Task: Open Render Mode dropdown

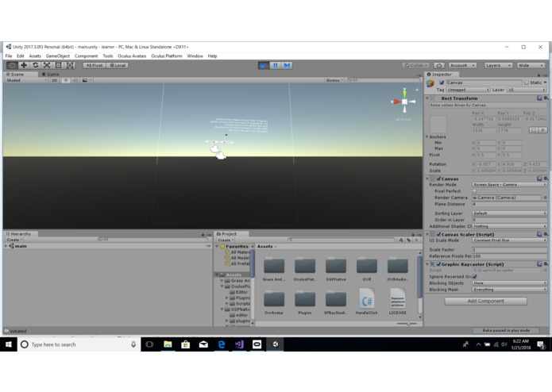Action: (509, 185)
